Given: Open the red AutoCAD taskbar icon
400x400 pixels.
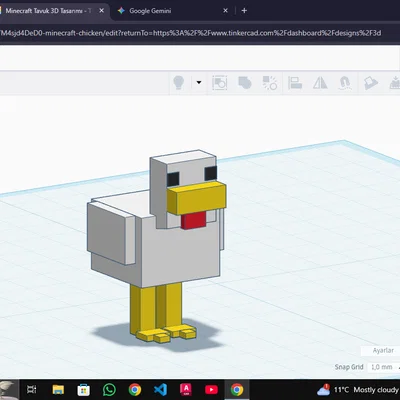Looking at the screenshot, I should (x=186, y=389).
